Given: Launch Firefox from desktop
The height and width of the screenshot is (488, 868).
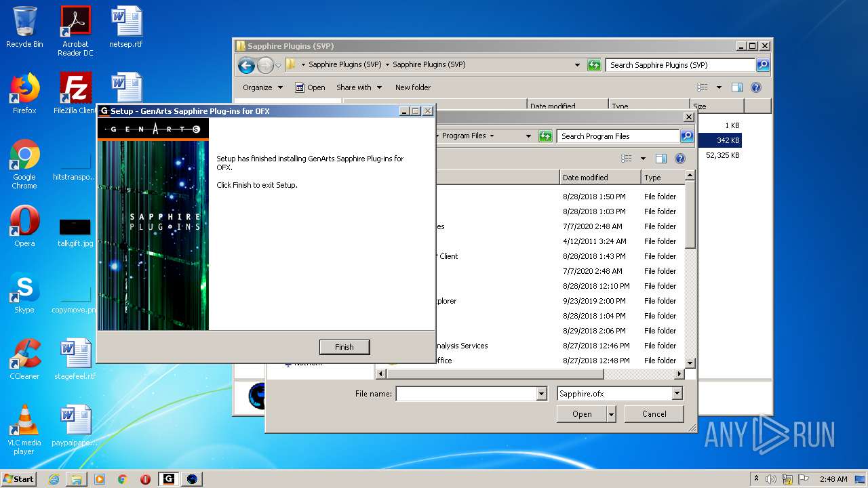Looking at the screenshot, I should click(x=24, y=94).
